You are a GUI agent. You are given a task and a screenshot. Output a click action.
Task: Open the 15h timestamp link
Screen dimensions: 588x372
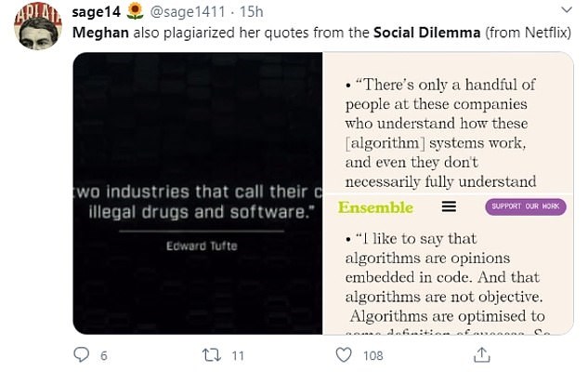click(x=249, y=11)
